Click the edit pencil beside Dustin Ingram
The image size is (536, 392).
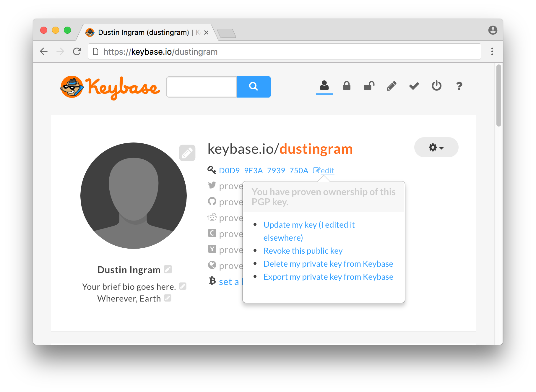[168, 269]
